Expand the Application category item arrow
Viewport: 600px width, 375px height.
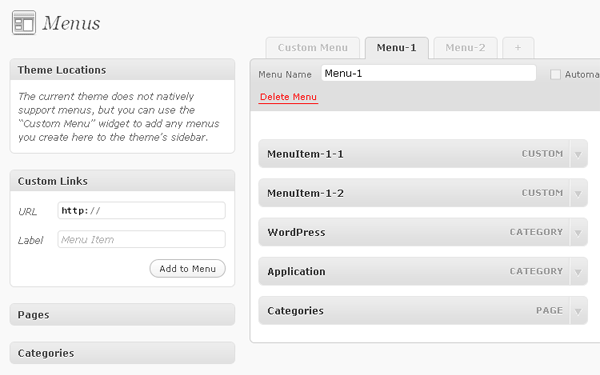[x=578, y=272]
